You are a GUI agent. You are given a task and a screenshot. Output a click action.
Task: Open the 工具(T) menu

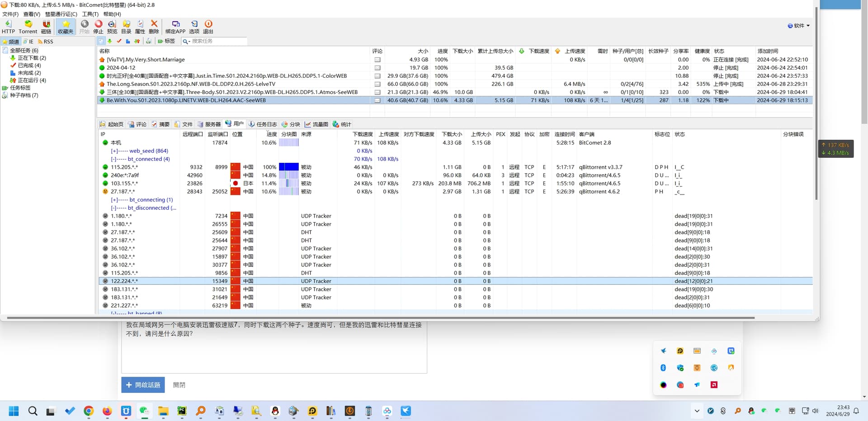click(x=90, y=14)
